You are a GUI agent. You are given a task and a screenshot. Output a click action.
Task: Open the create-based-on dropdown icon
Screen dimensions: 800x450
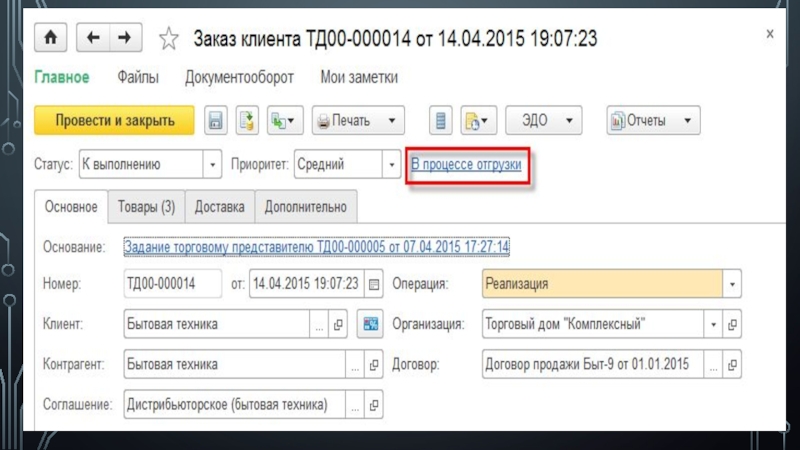[285, 121]
